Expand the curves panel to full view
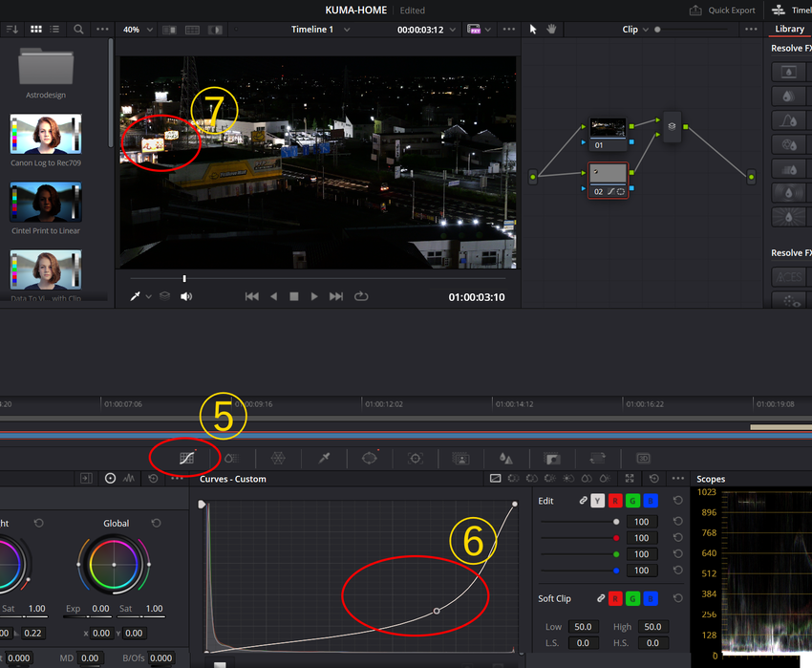Image resolution: width=812 pixels, height=668 pixels. tap(630, 479)
